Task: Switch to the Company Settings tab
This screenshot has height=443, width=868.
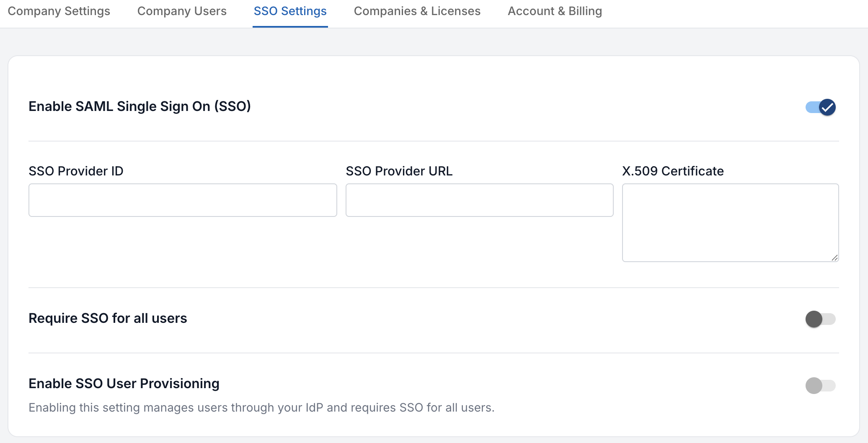Action: [x=59, y=11]
